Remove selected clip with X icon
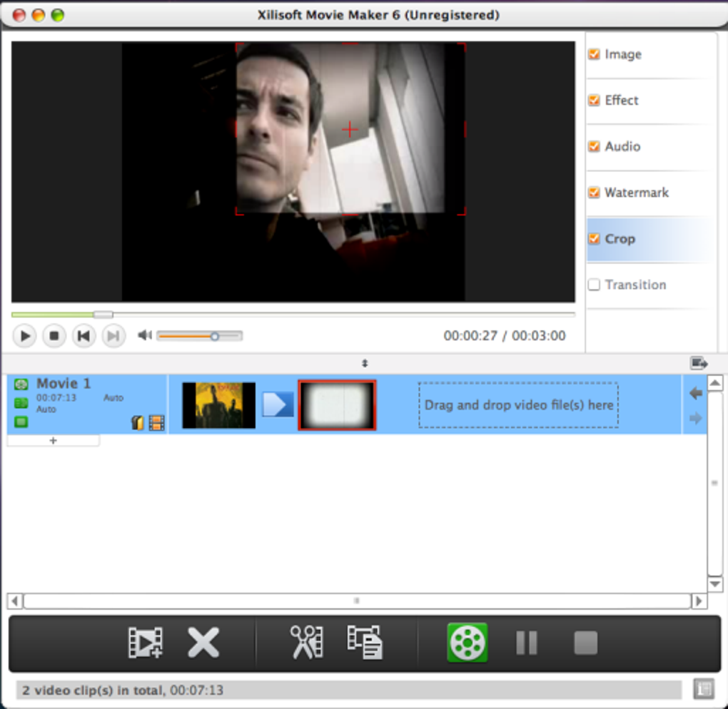 pyautogui.click(x=203, y=643)
